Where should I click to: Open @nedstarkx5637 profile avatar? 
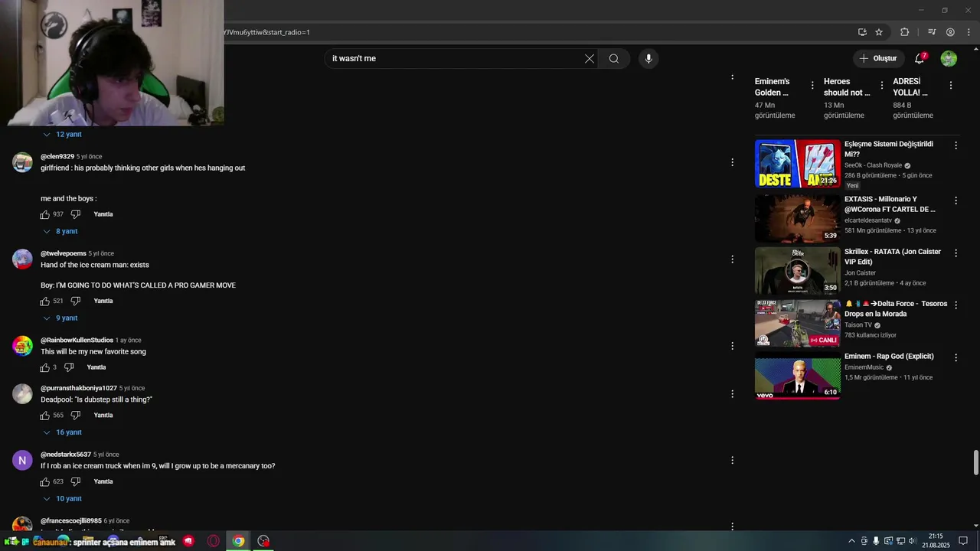(22, 460)
